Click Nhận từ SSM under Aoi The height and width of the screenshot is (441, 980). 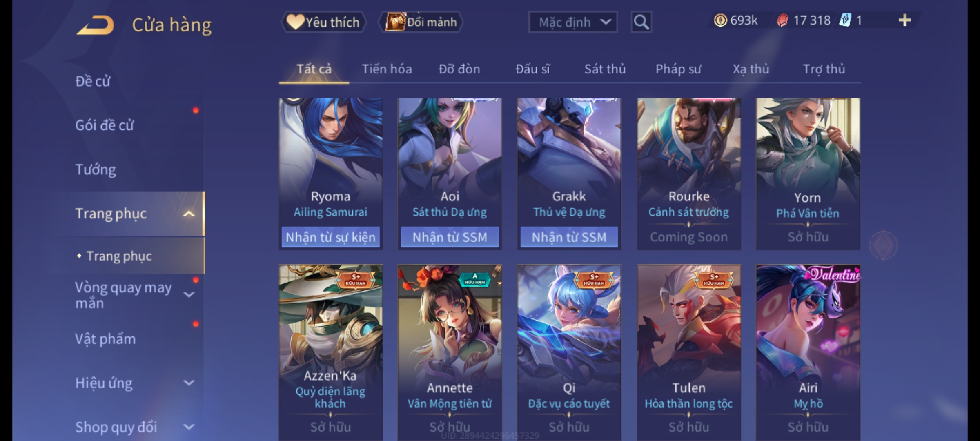[x=450, y=237]
